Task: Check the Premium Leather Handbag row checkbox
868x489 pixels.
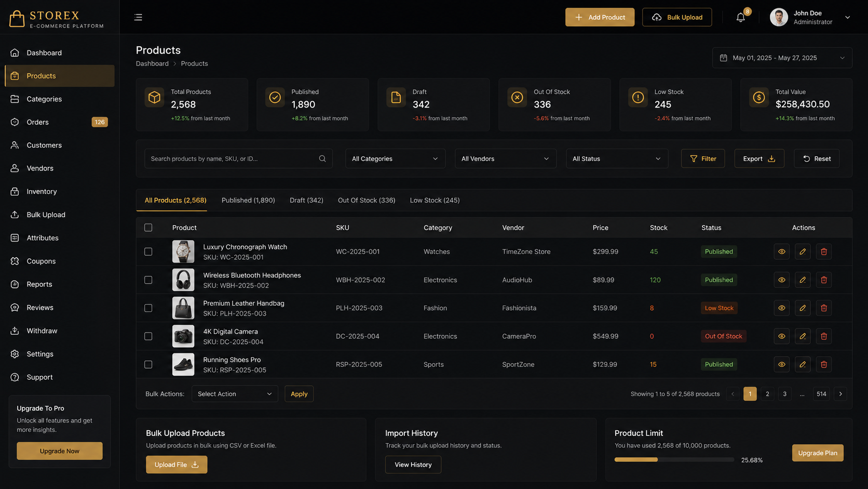Action: pyautogui.click(x=148, y=308)
